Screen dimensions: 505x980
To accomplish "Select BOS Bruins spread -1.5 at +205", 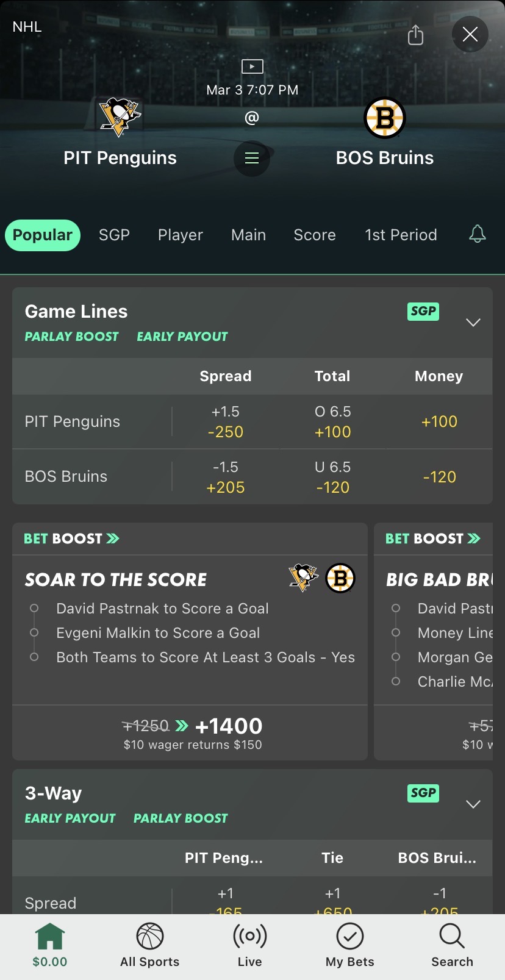I will click(x=226, y=477).
